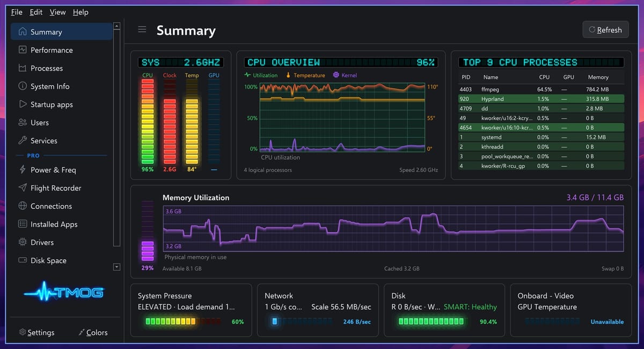Click the Users people icon
The height and width of the screenshot is (349, 644).
point(23,122)
